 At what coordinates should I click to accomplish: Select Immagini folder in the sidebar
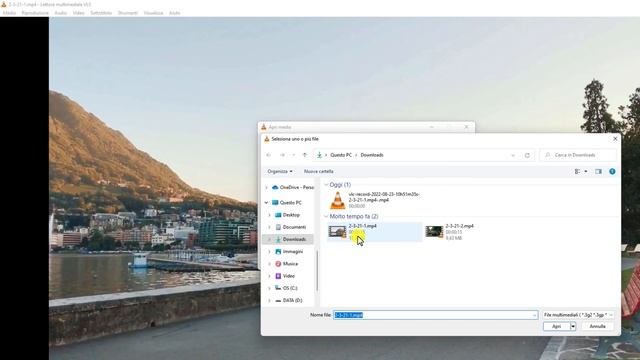289,251
